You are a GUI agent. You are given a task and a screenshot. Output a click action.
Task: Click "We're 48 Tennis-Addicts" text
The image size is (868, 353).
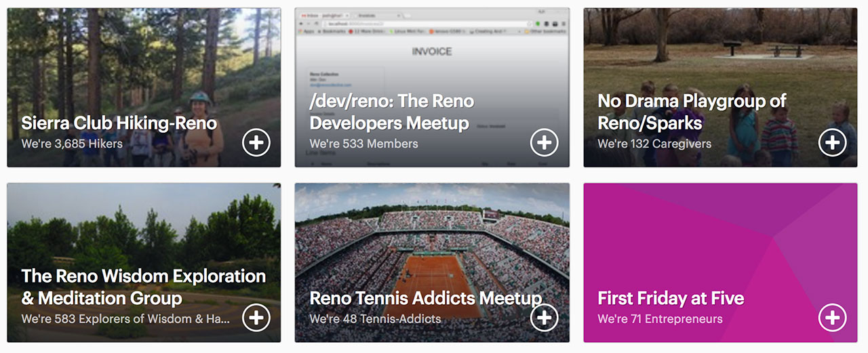[x=375, y=318]
